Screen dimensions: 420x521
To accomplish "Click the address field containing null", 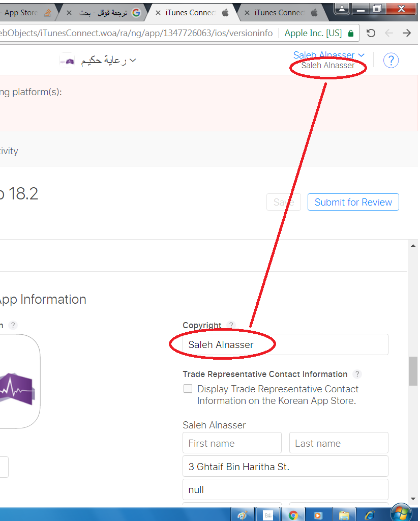I will 285,489.
